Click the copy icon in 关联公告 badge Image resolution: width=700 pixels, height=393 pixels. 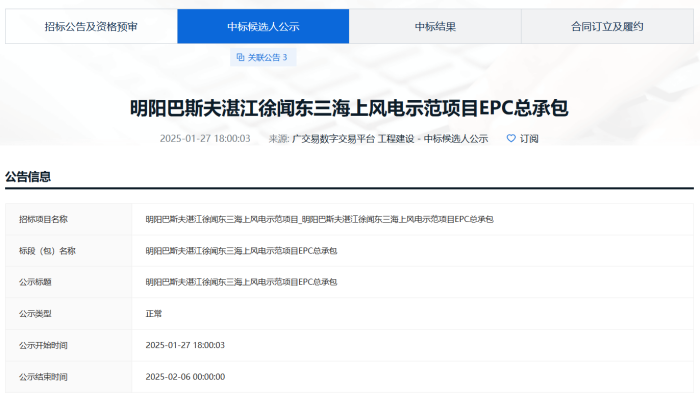click(x=240, y=57)
